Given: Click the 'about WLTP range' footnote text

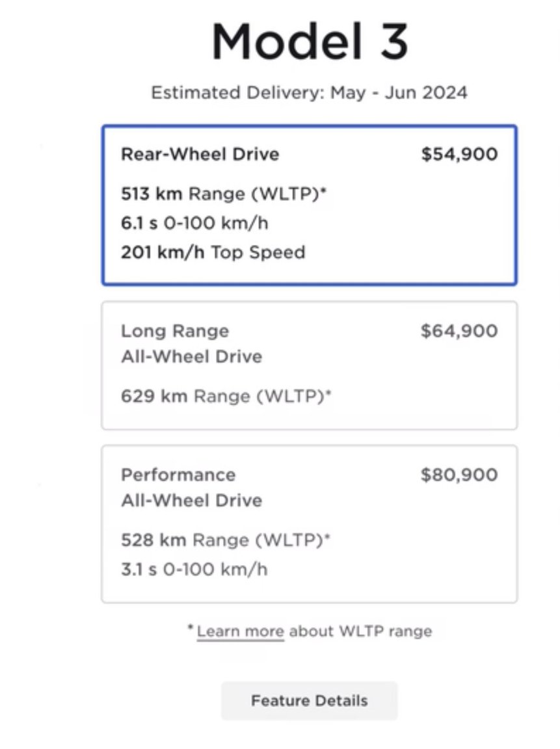Looking at the screenshot, I should pos(361,631).
